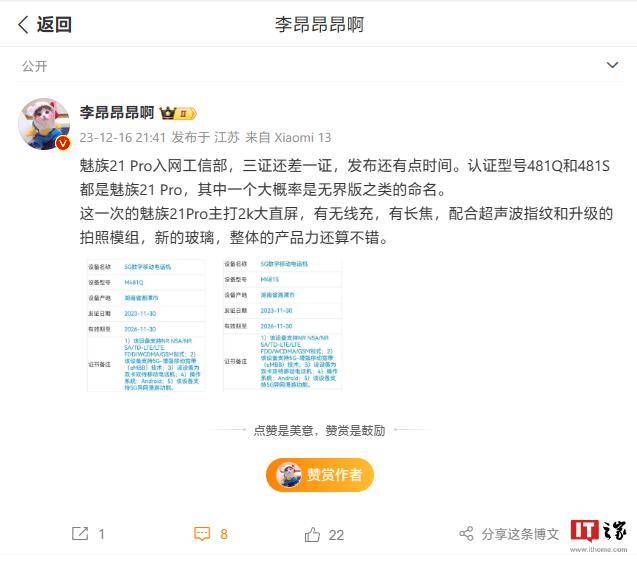
Task: Tap the 赞赏作者 reward button
Action: (320, 475)
